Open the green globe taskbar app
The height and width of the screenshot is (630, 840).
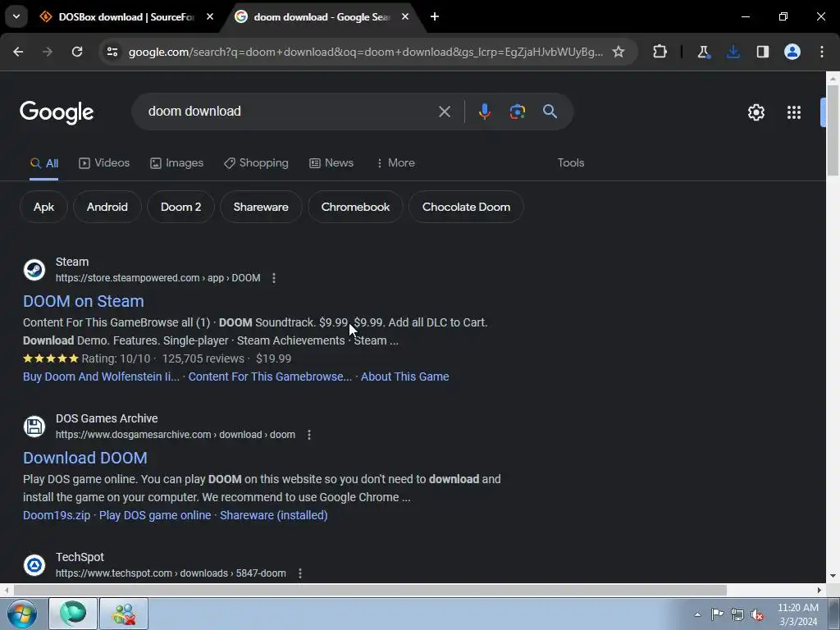click(x=73, y=614)
